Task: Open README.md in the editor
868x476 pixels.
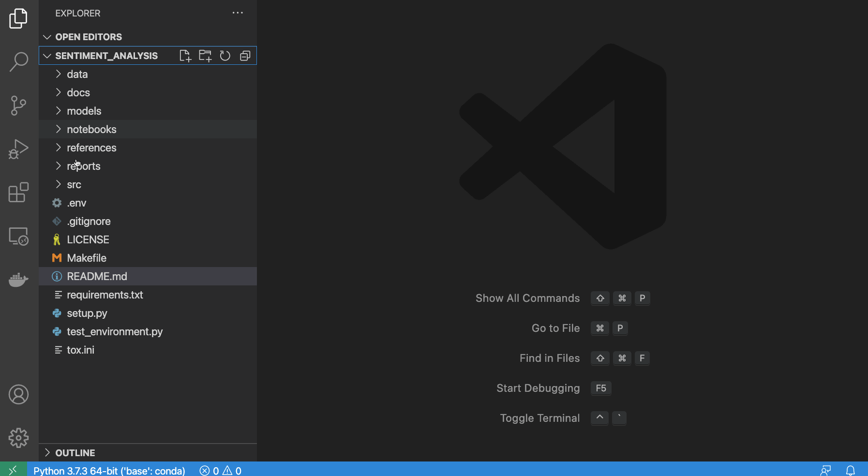Action: pyautogui.click(x=148, y=276)
